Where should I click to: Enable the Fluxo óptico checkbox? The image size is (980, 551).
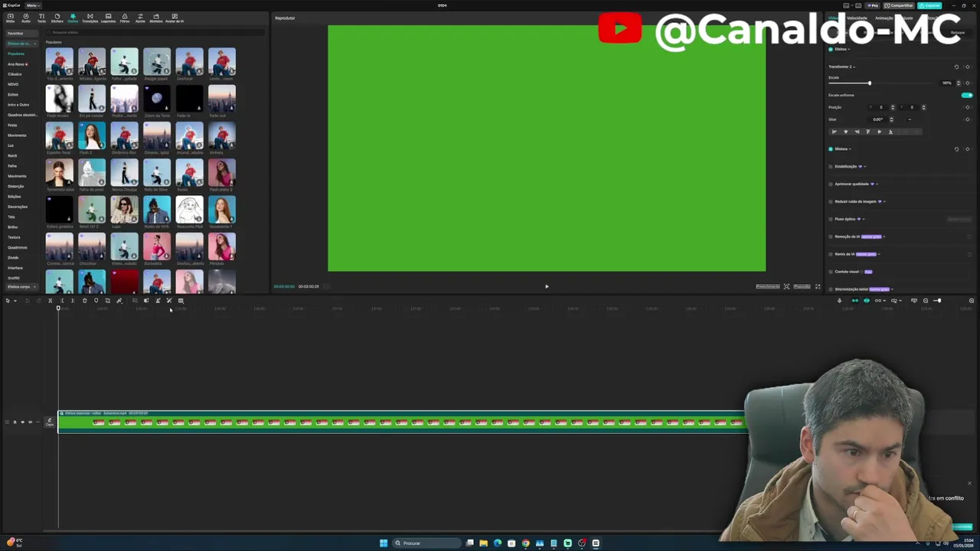[x=831, y=219]
